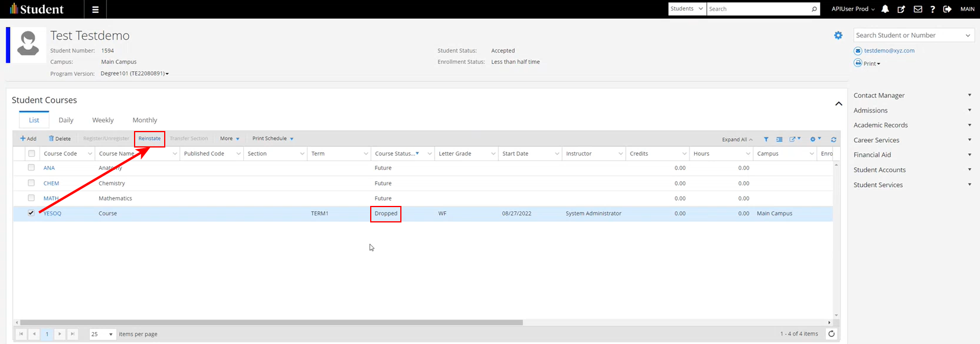Open the items per page dropdown

pyautogui.click(x=102, y=334)
